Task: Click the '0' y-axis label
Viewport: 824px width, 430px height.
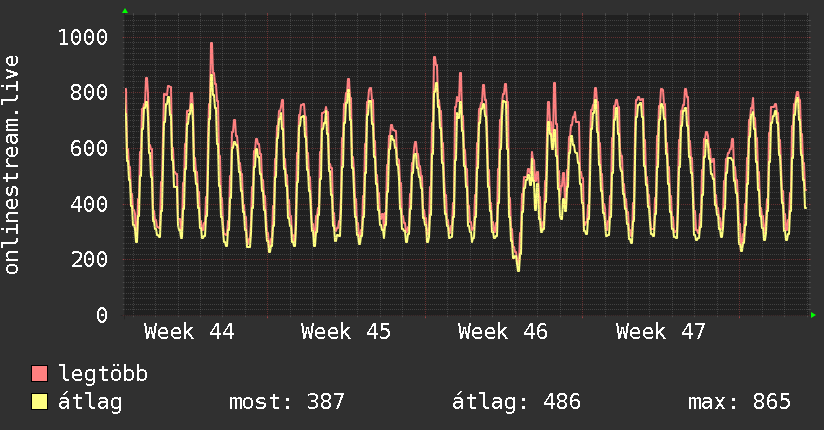Action: click(102, 315)
